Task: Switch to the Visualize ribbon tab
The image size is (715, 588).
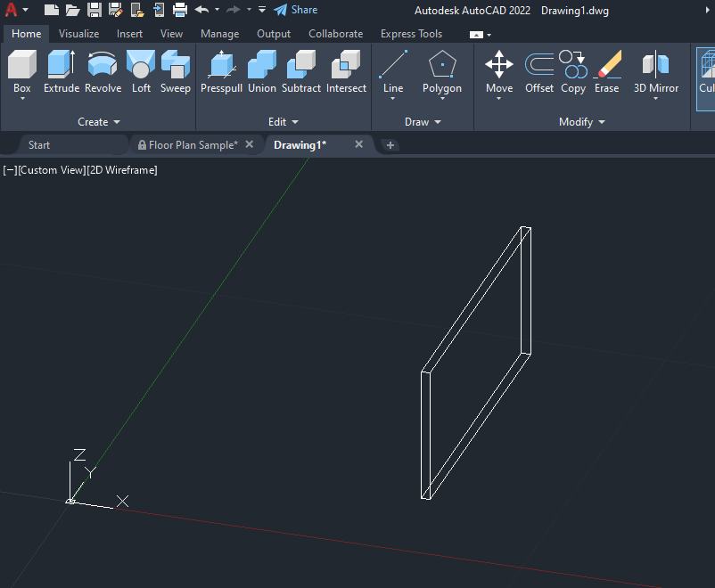Action: point(78,34)
